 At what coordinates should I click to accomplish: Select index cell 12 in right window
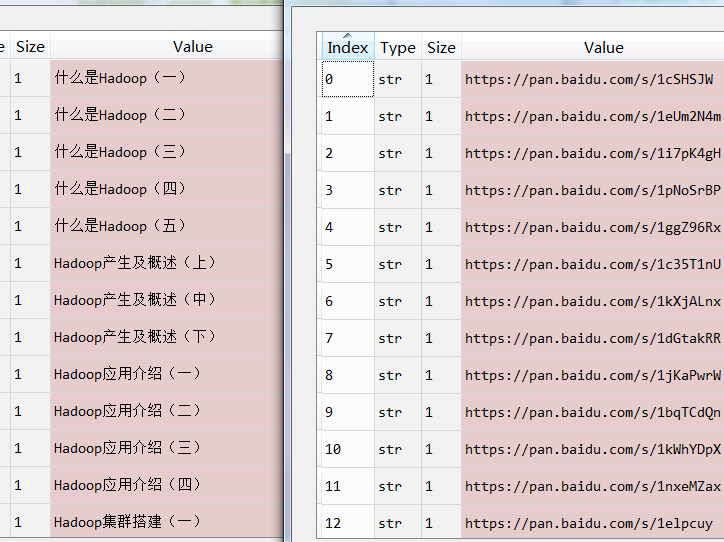point(348,521)
